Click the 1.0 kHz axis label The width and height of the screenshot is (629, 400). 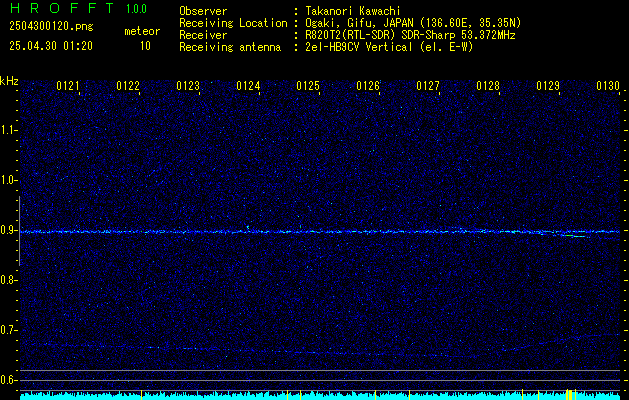[8, 181]
